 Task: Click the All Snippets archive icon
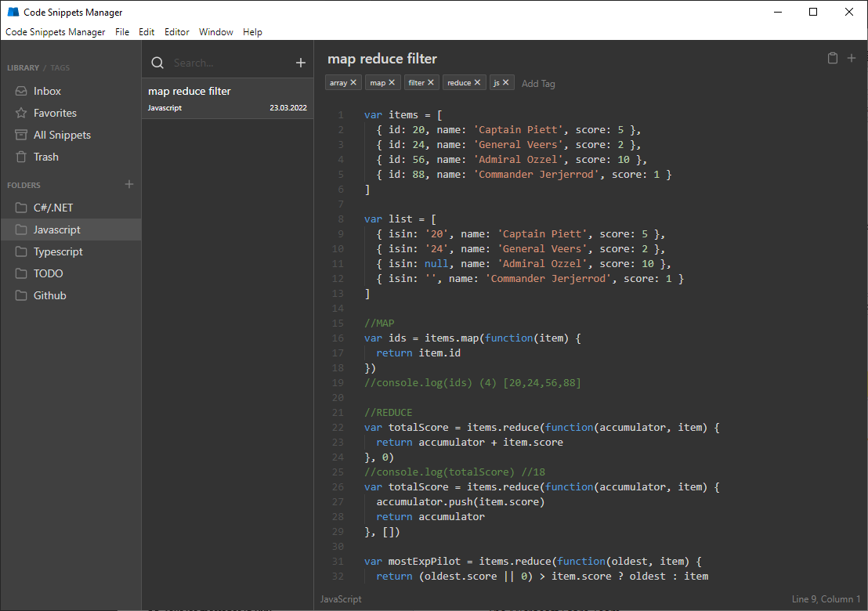coord(21,135)
